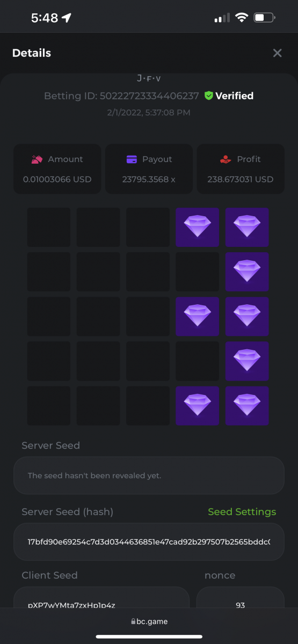Click the unrevealed Server Seed field
This screenshot has width=298, height=644.
click(149, 475)
